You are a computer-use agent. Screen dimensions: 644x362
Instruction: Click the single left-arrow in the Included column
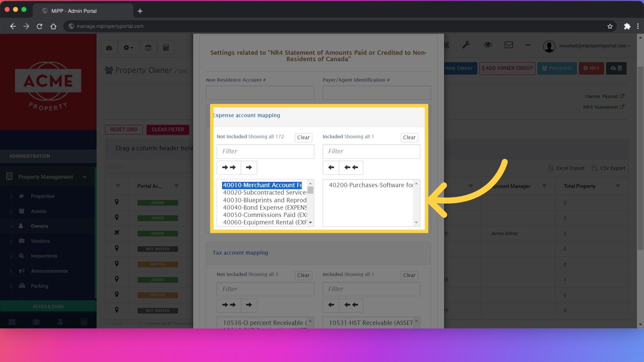click(331, 168)
